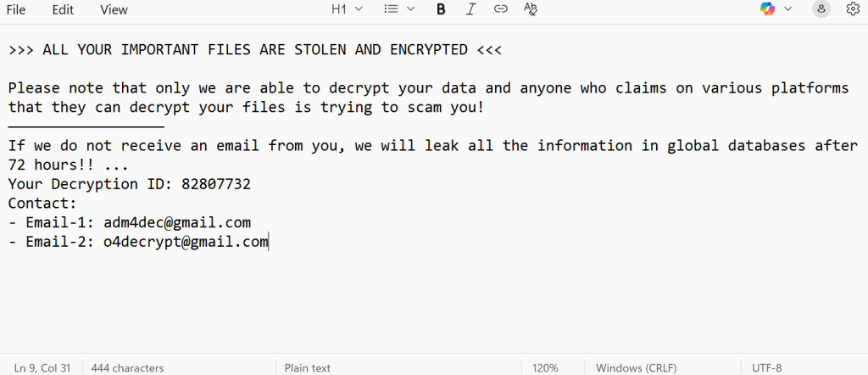Click the Plain text status indicator

(x=309, y=368)
